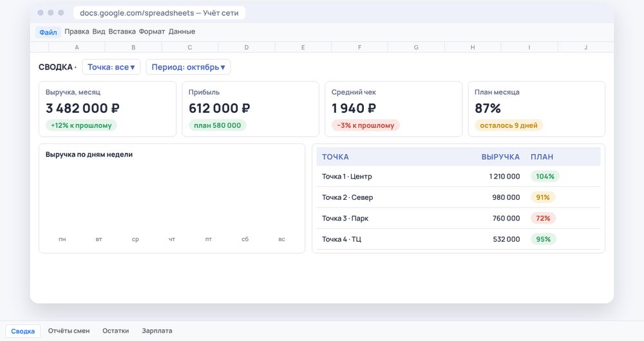The image size is (644, 341).
Task: Click the 104% plan badge
Action: tap(545, 177)
